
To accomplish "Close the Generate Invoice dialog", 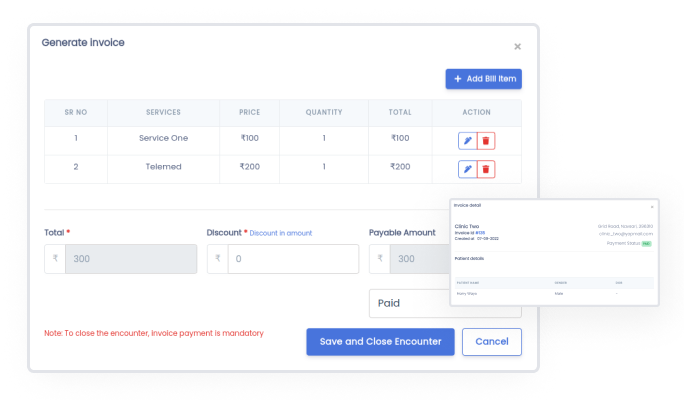I will 517,46.
